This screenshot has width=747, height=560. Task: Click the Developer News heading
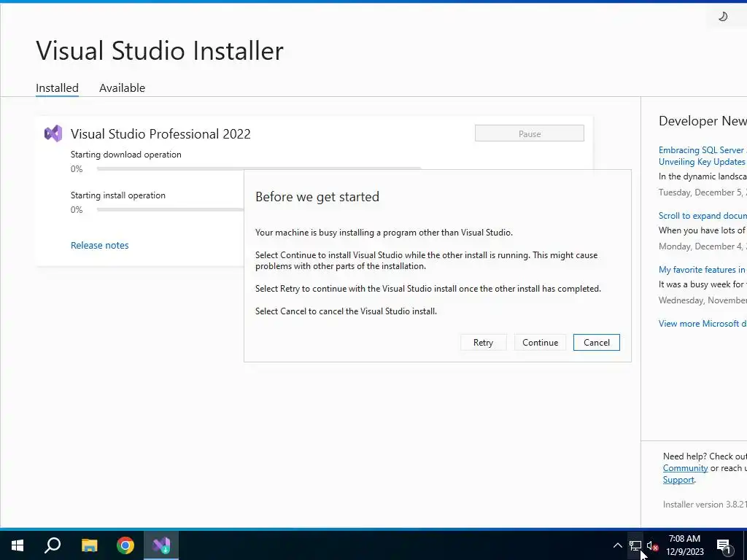coord(703,121)
